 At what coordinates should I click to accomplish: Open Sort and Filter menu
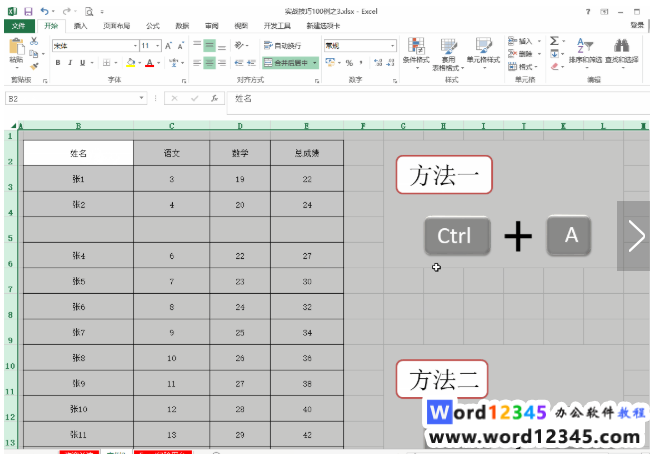[x=585, y=52]
